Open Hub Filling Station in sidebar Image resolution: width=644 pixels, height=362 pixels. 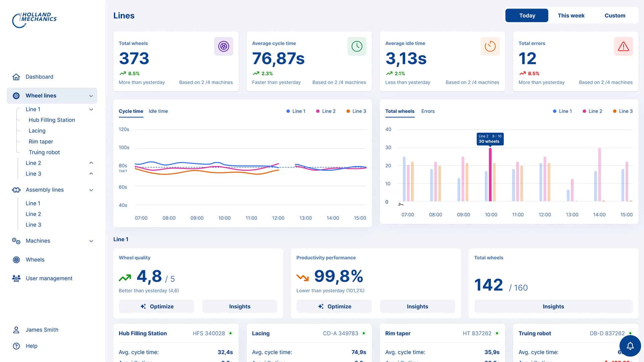(x=52, y=120)
